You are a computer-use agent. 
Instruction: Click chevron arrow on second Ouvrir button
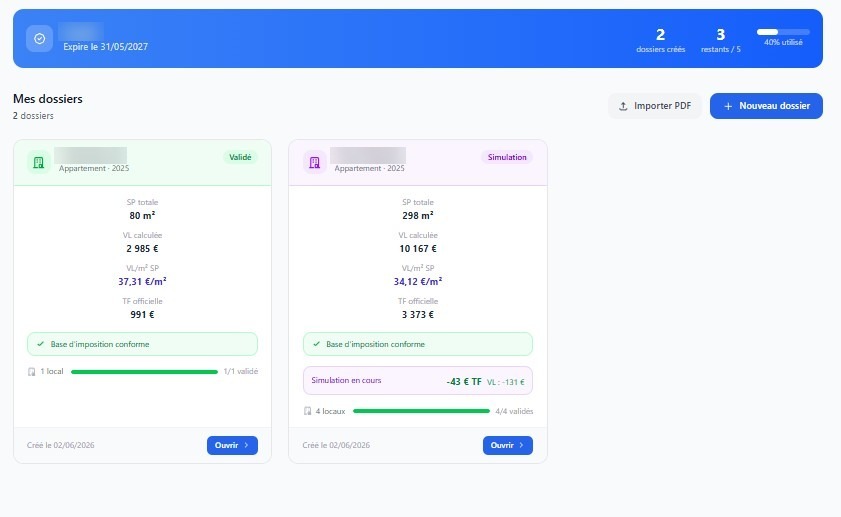pyautogui.click(x=521, y=445)
